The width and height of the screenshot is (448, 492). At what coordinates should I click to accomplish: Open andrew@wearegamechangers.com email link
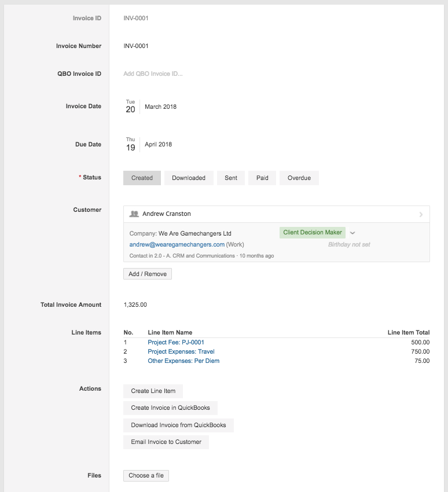point(177,244)
